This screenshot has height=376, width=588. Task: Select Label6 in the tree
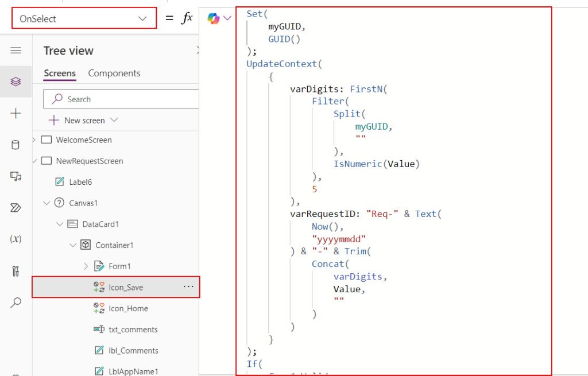click(x=80, y=182)
